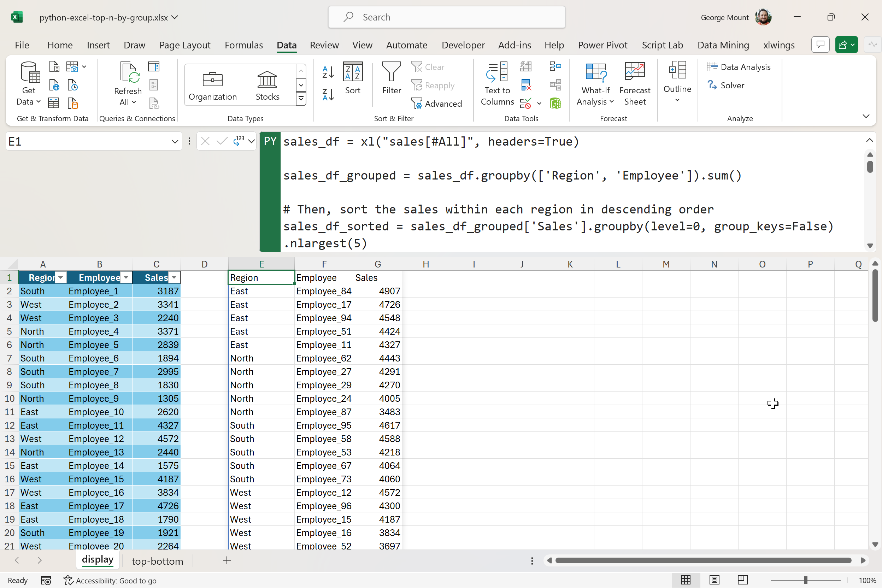Open the Sort dialog button

[x=353, y=78]
